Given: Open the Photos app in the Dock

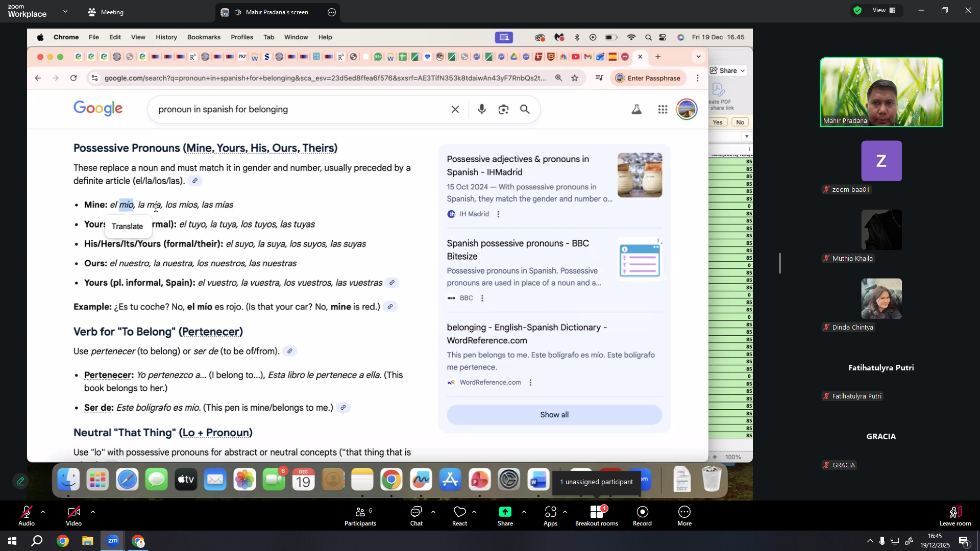Looking at the screenshot, I should (244, 480).
